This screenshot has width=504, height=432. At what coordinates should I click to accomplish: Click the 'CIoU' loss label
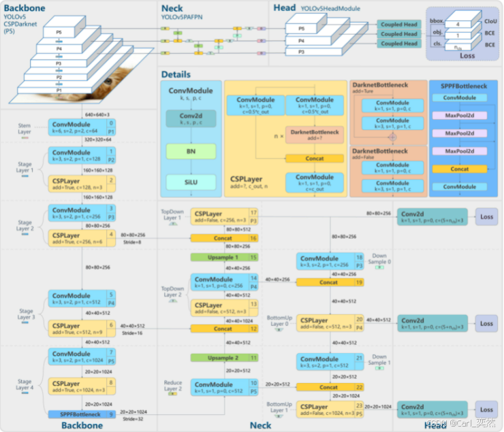[x=490, y=21]
